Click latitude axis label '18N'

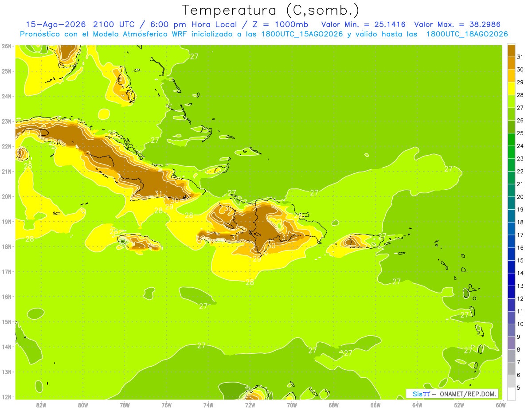click(x=6, y=247)
